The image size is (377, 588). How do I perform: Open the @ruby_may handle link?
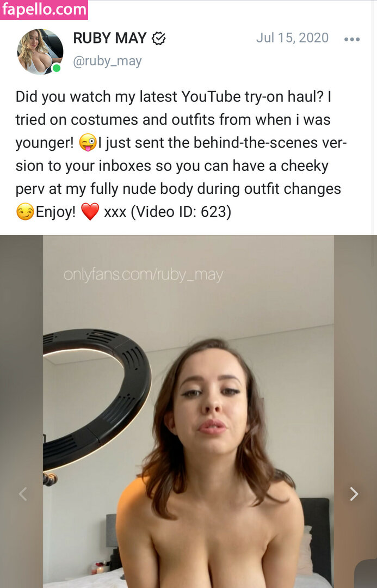click(107, 61)
